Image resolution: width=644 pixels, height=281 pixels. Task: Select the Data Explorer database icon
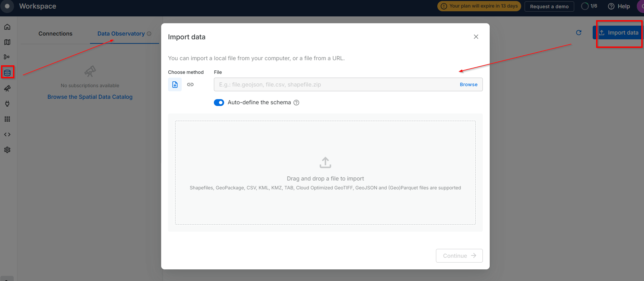(7, 72)
